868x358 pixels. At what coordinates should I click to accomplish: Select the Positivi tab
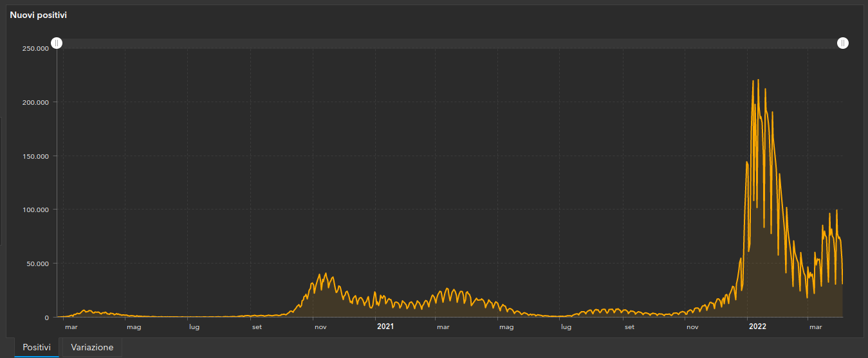(x=37, y=348)
